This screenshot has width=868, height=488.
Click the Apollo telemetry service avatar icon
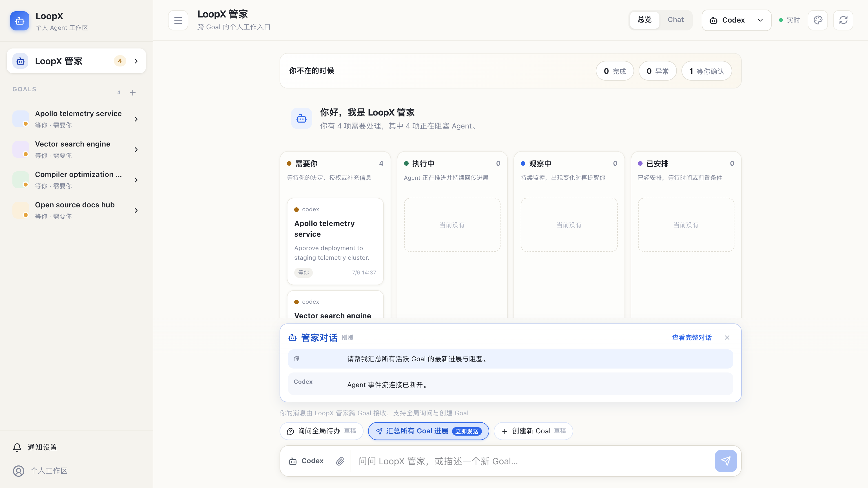coord(21,119)
